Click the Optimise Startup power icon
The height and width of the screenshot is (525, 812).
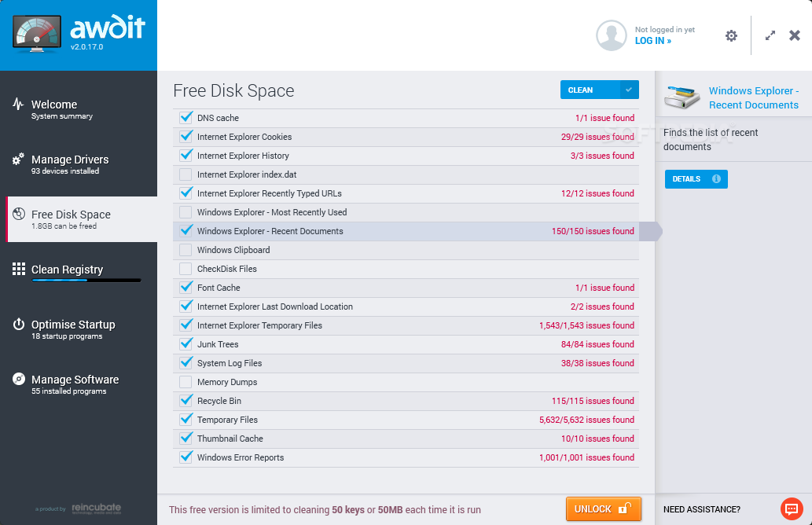click(x=19, y=324)
